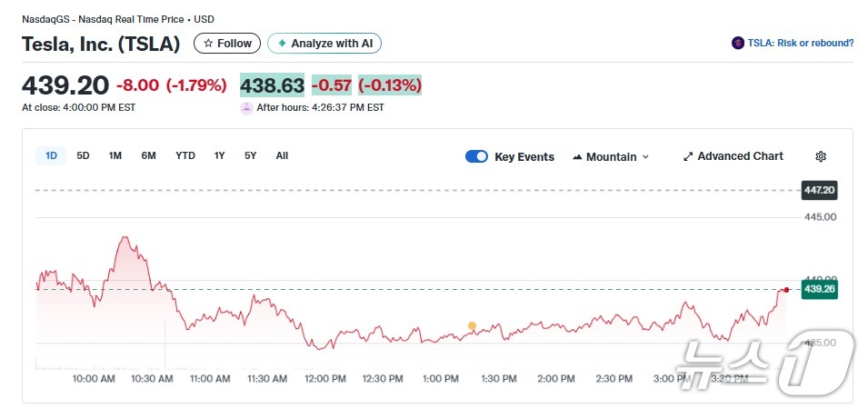Click the Mountain chart type icon

577,157
